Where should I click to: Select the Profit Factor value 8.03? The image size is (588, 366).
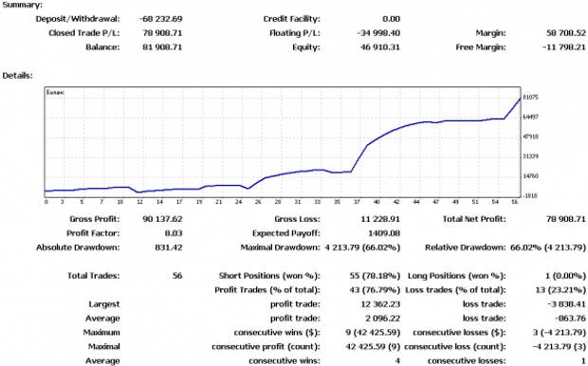coord(174,233)
